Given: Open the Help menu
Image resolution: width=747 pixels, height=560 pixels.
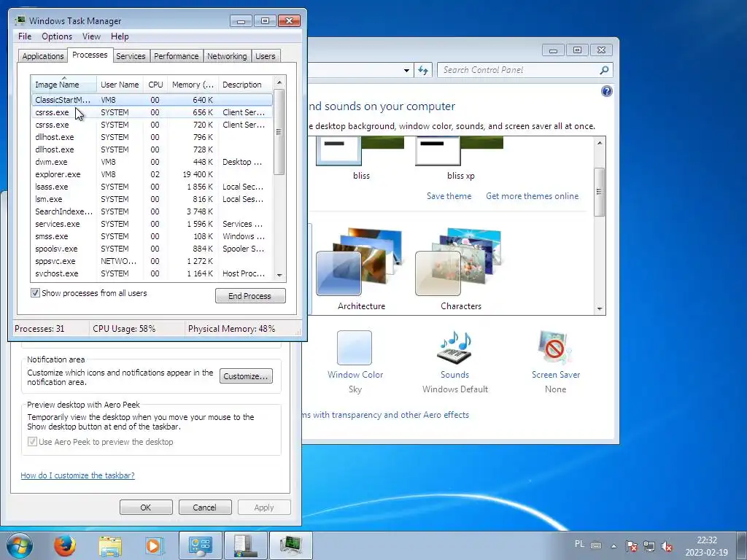Looking at the screenshot, I should click(x=120, y=36).
